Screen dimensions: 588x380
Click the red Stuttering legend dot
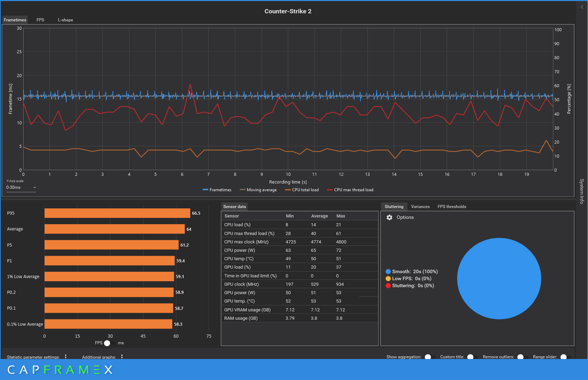[x=388, y=285]
